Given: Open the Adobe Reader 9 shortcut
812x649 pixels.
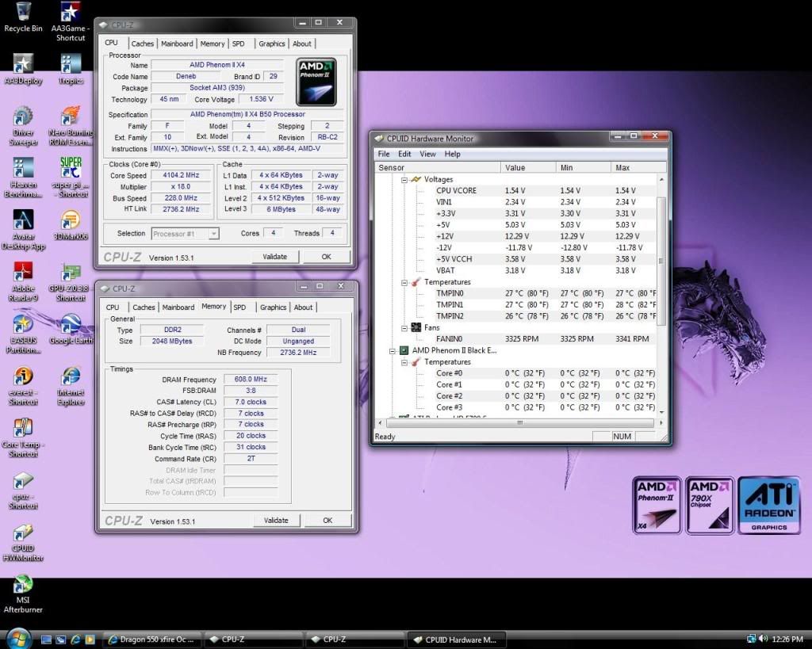Looking at the screenshot, I should 23,273.
